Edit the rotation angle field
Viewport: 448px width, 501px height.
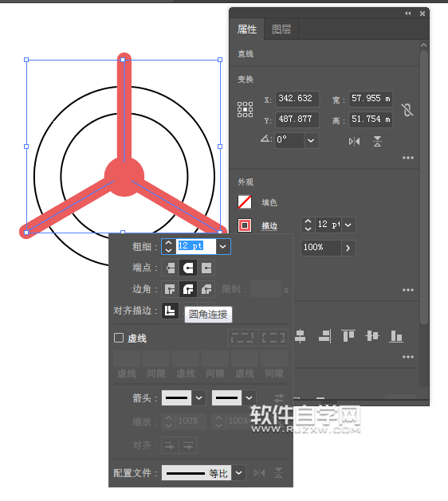point(289,140)
